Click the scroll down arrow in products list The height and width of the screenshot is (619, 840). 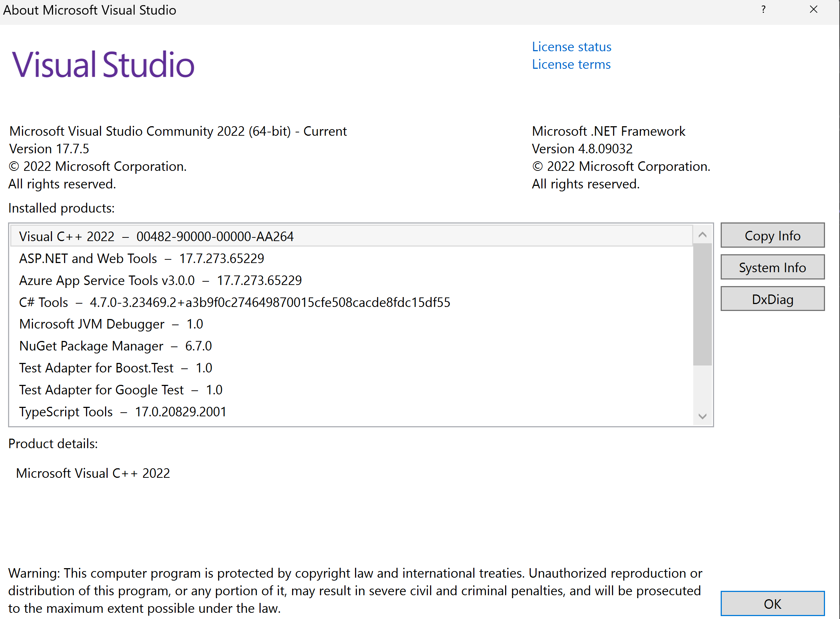(702, 416)
